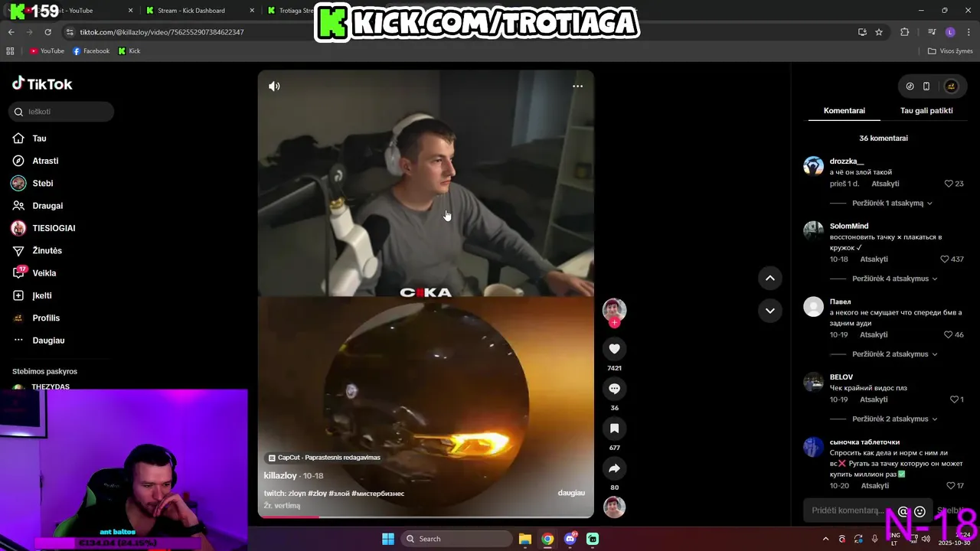
Task: Go to next video with down arrow
Action: point(769,311)
